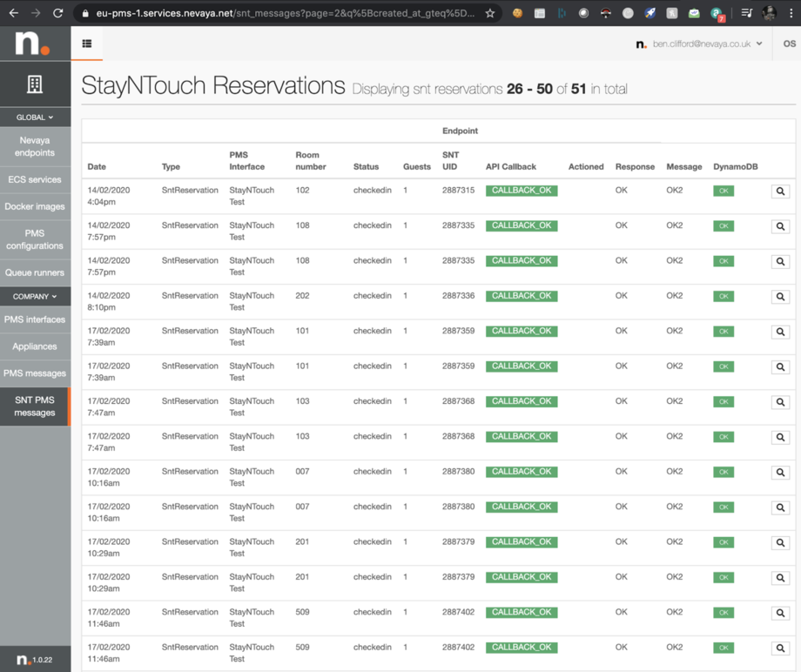The height and width of the screenshot is (672, 801).
Task: Click the StayNTouch Reservations heading
Action: coord(213,85)
